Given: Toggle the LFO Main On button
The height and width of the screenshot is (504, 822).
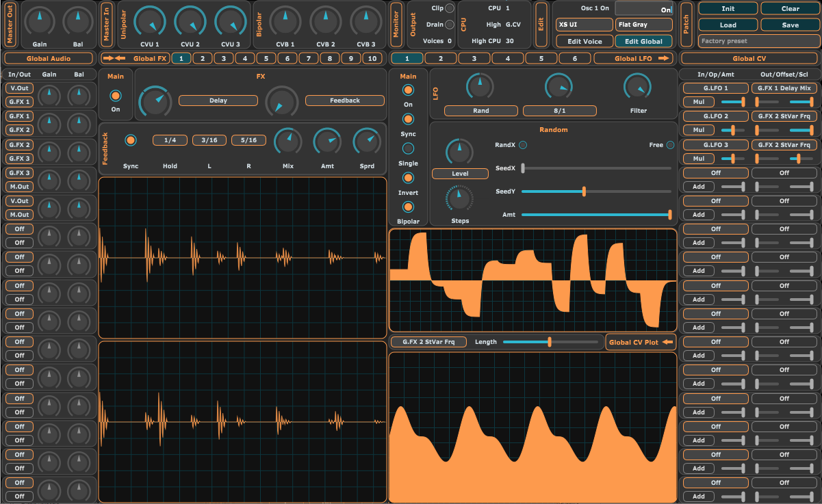Looking at the screenshot, I should (408, 90).
